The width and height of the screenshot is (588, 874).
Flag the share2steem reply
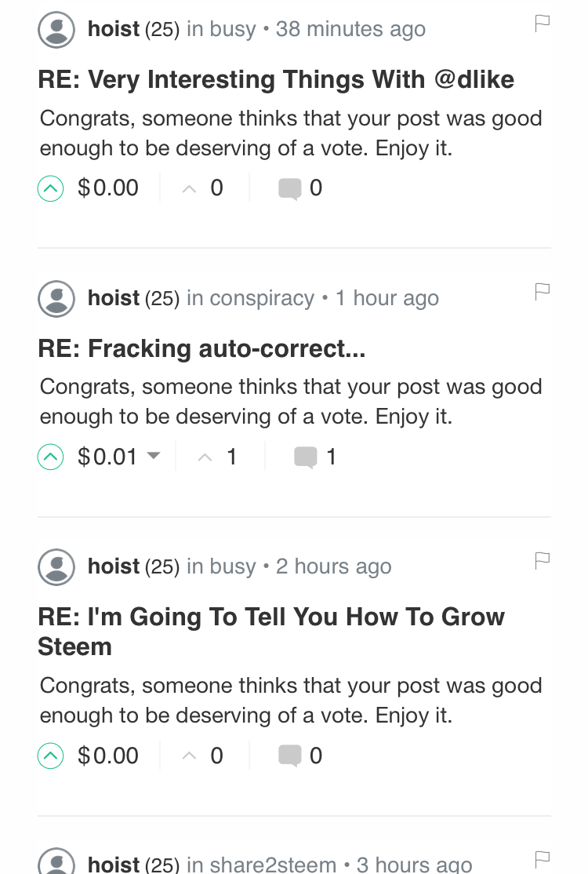pos(542,859)
